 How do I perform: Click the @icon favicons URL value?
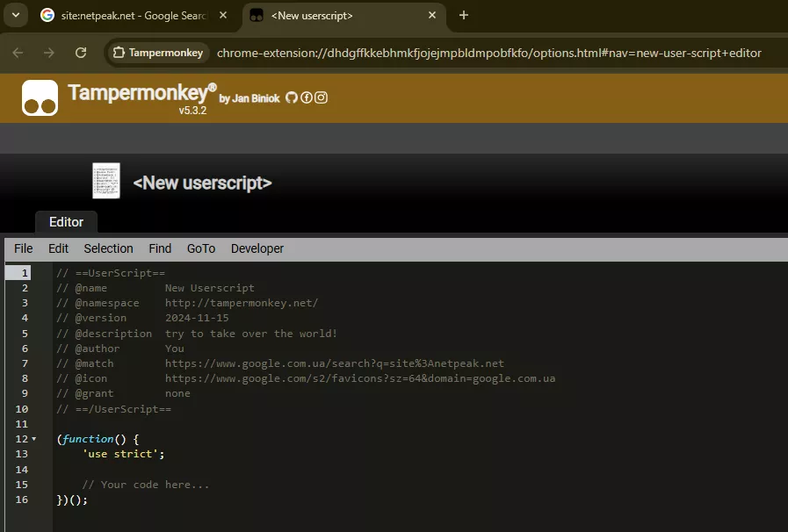pyautogui.click(x=360, y=378)
